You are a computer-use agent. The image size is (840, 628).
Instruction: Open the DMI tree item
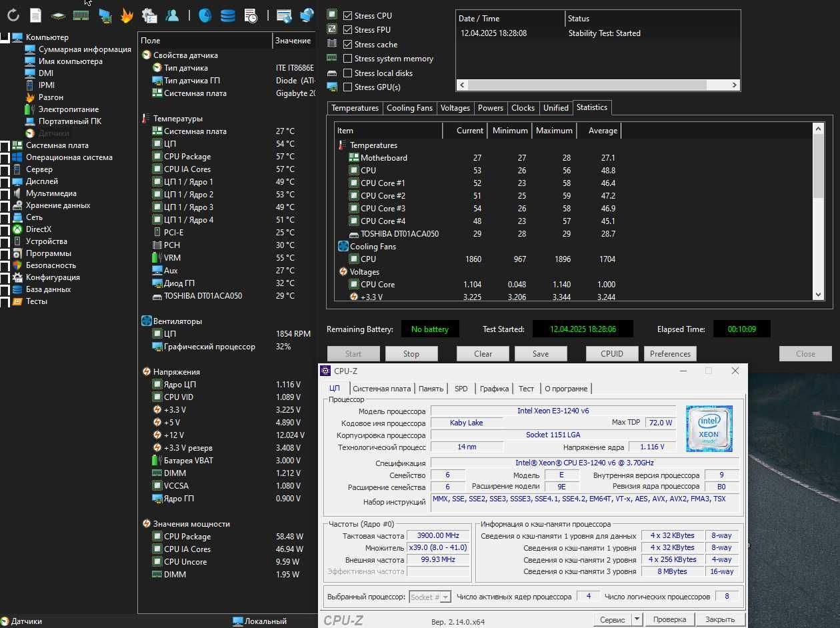tap(46, 73)
